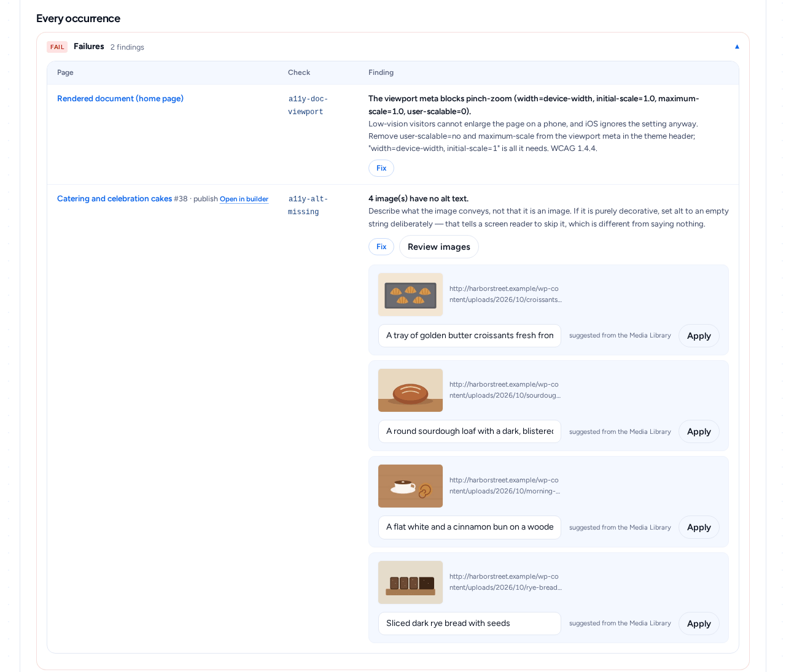Follow the Open in builder link
This screenshot has height=672, width=786.
(244, 199)
